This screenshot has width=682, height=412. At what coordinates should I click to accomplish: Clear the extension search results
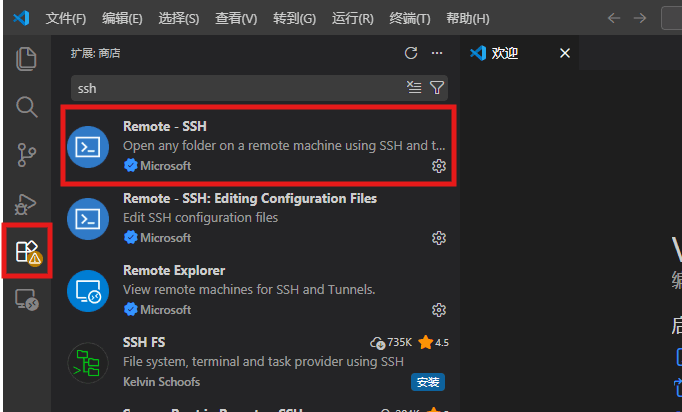414,88
